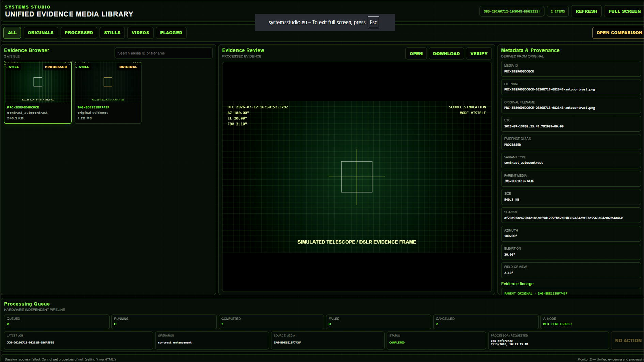This screenshot has height=362, width=644.
Task: Click the REFRESH button
Action: point(586,11)
